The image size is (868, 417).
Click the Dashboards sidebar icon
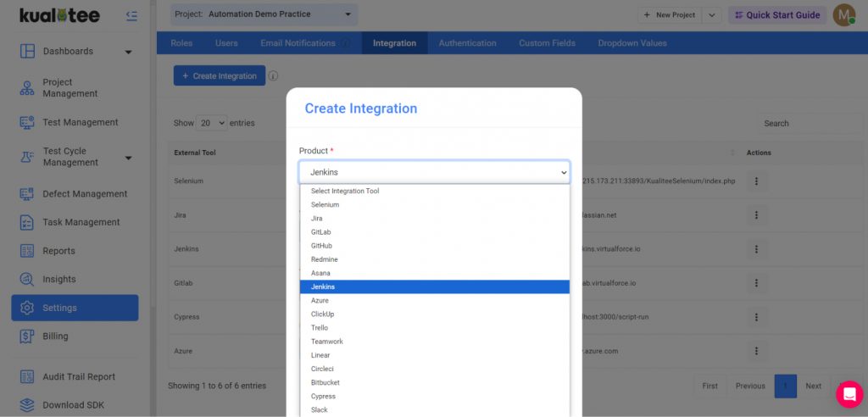point(27,51)
